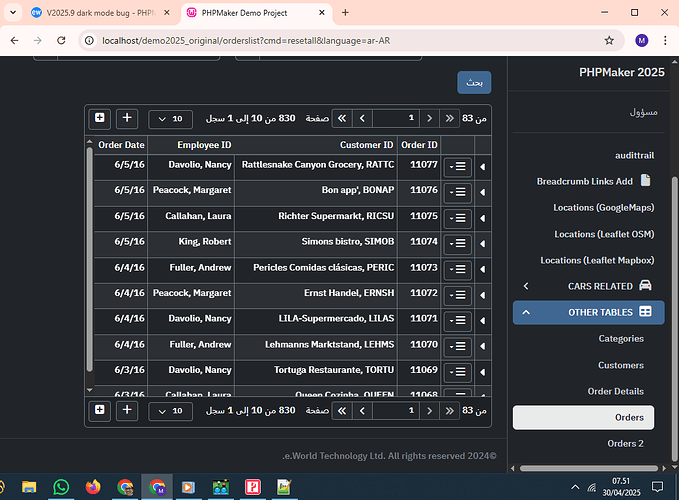The image size is (679, 500).
Task: Expand detail arrow for order 11076
Action: [482, 192]
